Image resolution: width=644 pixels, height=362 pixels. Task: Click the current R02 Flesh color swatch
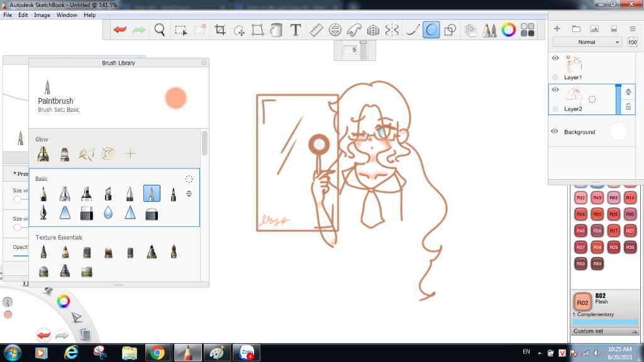[x=582, y=302]
